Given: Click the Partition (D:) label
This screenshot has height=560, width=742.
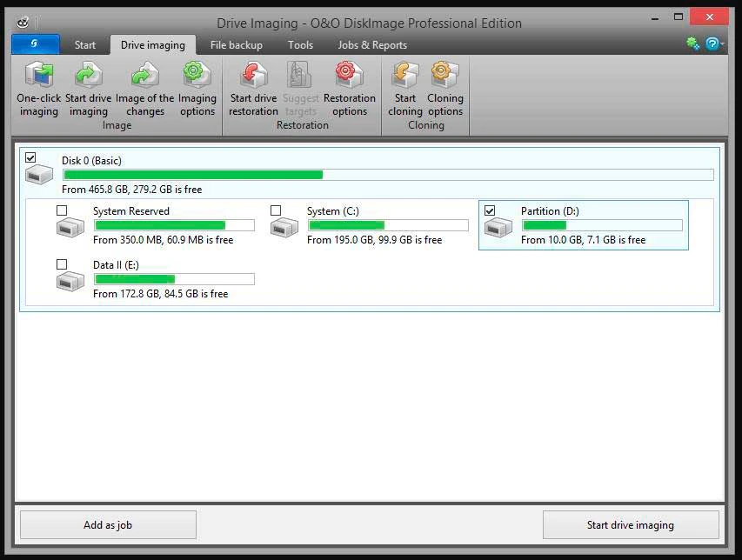Looking at the screenshot, I should pyautogui.click(x=550, y=211).
